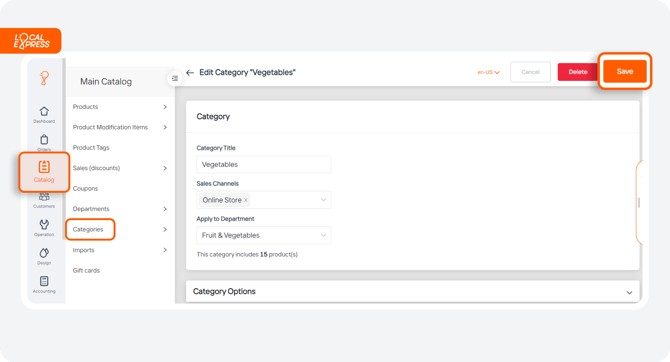This screenshot has width=670, height=362.
Task: Open the Orders bag icon
Action: [x=44, y=140]
